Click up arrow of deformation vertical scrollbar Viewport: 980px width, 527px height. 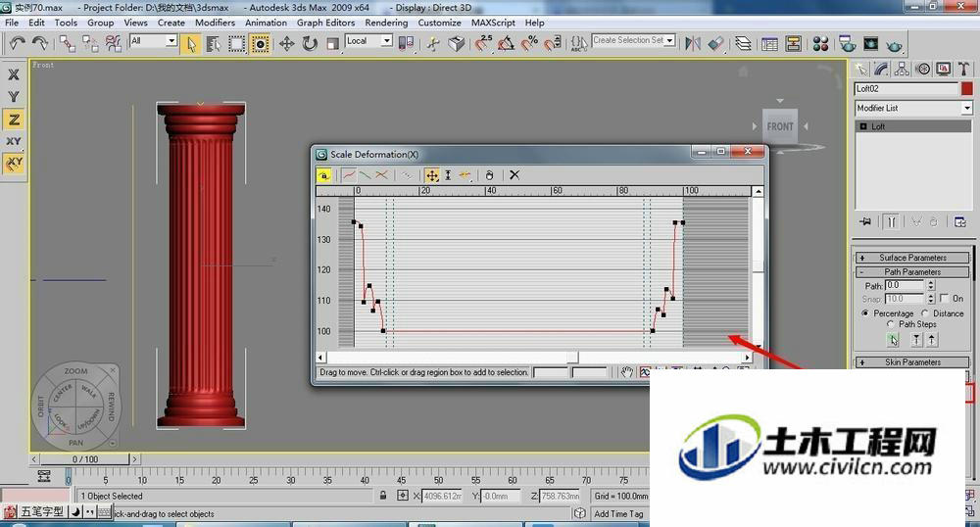[759, 192]
